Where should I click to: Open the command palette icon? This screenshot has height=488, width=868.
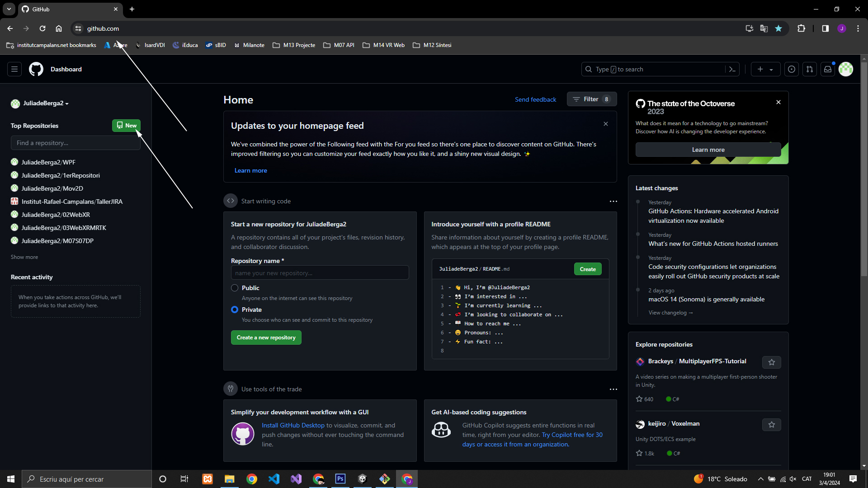tap(732, 69)
